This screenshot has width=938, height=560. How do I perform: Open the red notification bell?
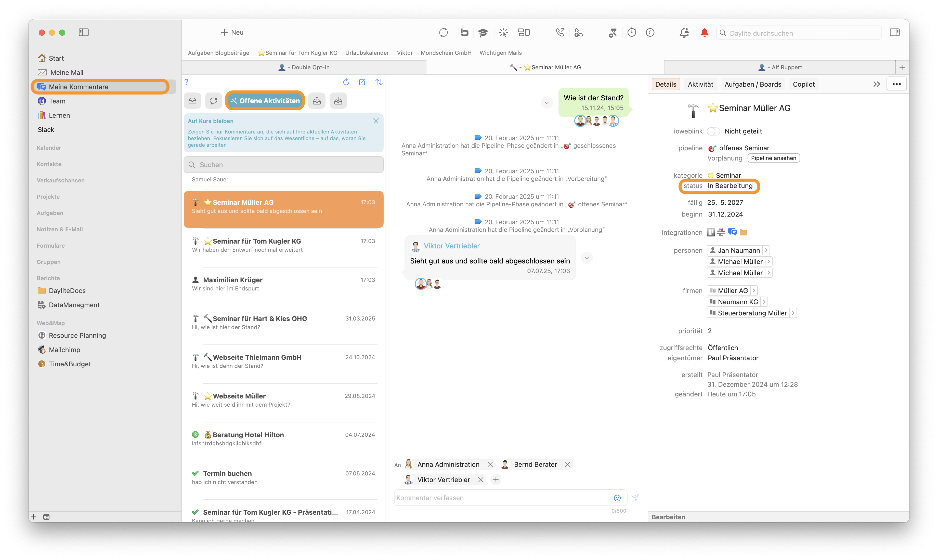pyautogui.click(x=704, y=32)
